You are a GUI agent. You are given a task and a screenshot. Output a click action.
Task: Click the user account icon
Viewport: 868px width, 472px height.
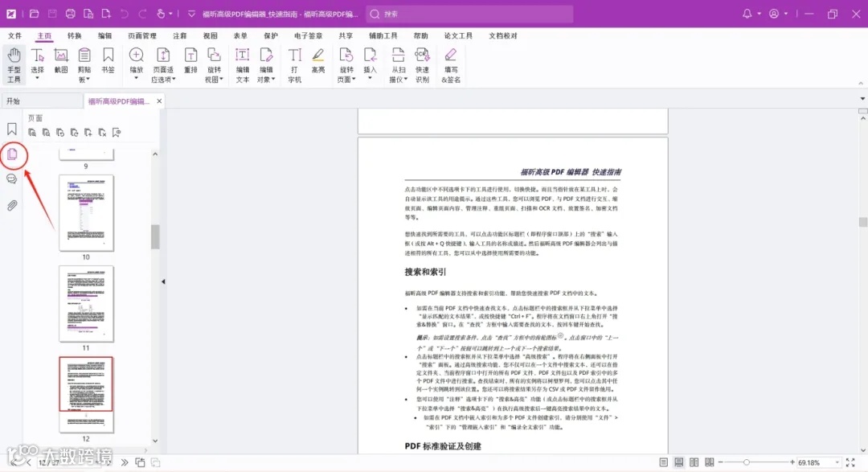click(774, 14)
